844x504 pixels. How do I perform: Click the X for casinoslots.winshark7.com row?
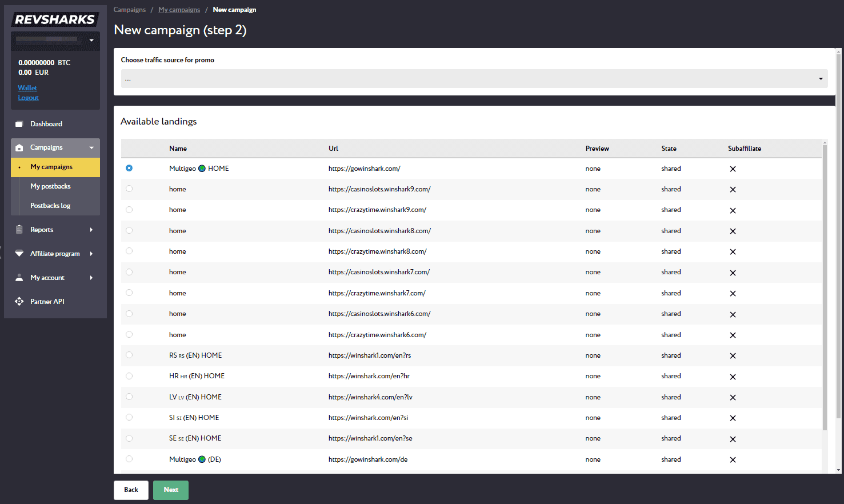[x=733, y=273]
